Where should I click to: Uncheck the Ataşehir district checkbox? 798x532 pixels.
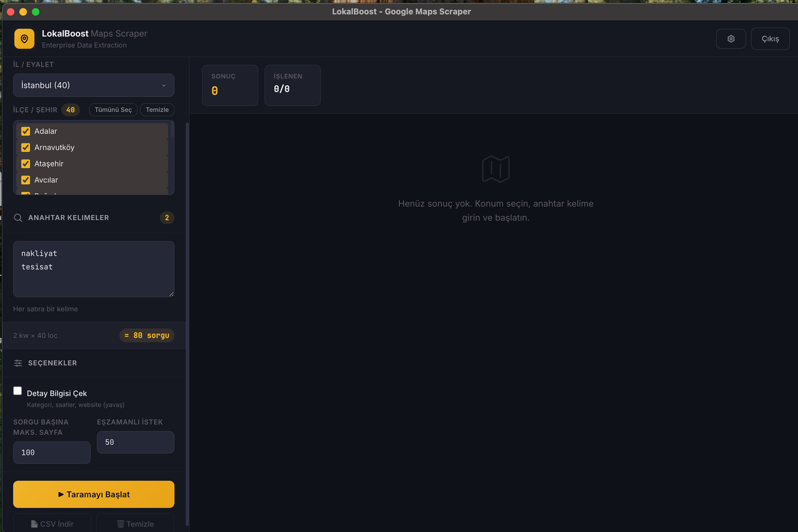(x=25, y=164)
